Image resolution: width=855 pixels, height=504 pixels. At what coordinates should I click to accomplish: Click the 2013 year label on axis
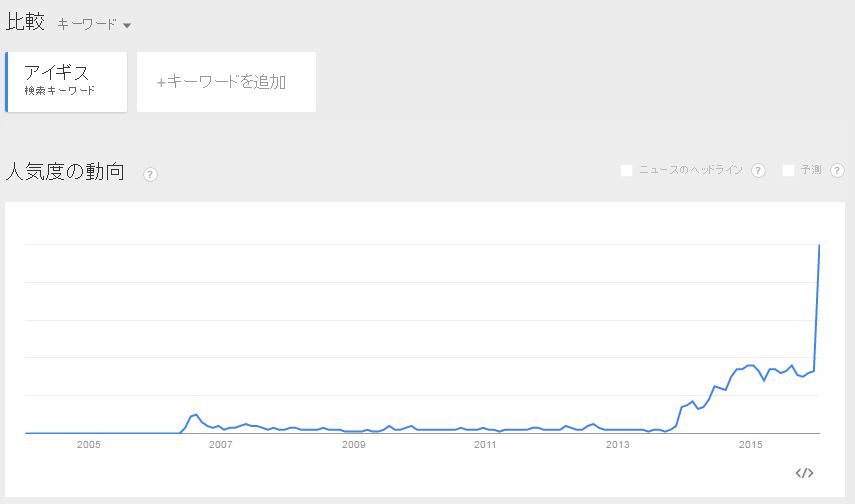coord(617,445)
